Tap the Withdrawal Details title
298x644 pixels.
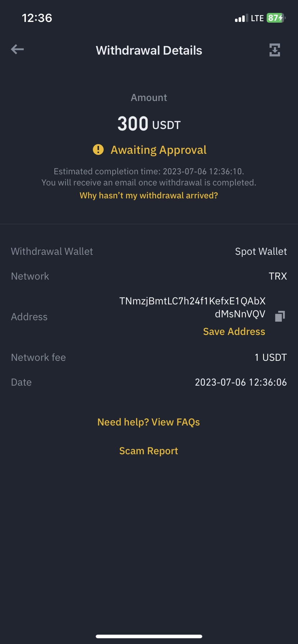coord(149,50)
